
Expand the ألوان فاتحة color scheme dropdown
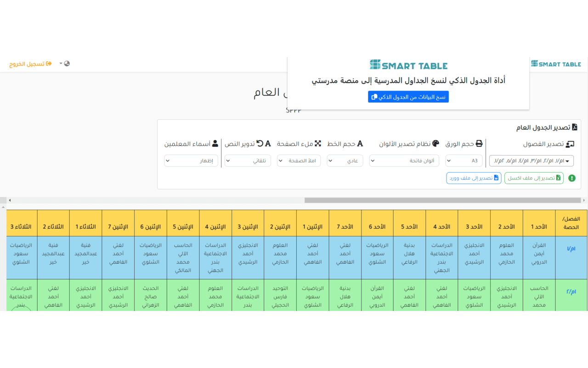[x=404, y=161]
